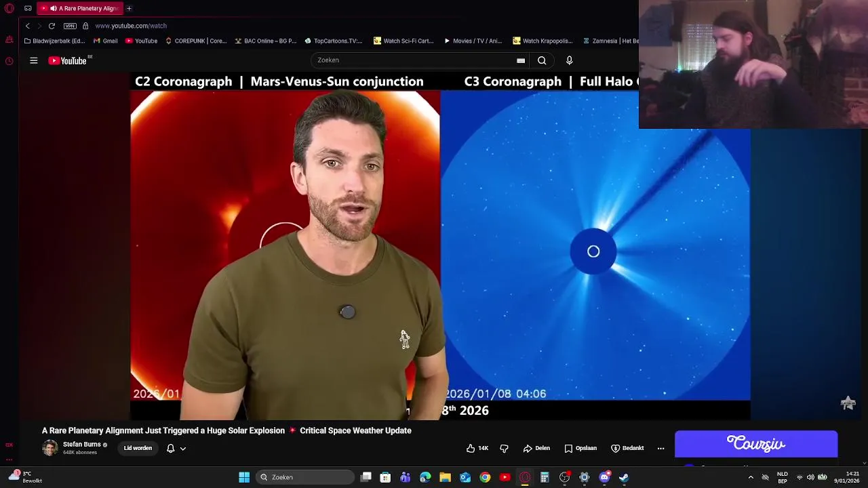Open the NLD BEP language switcher
The height and width of the screenshot is (488, 868).
(x=783, y=477)
